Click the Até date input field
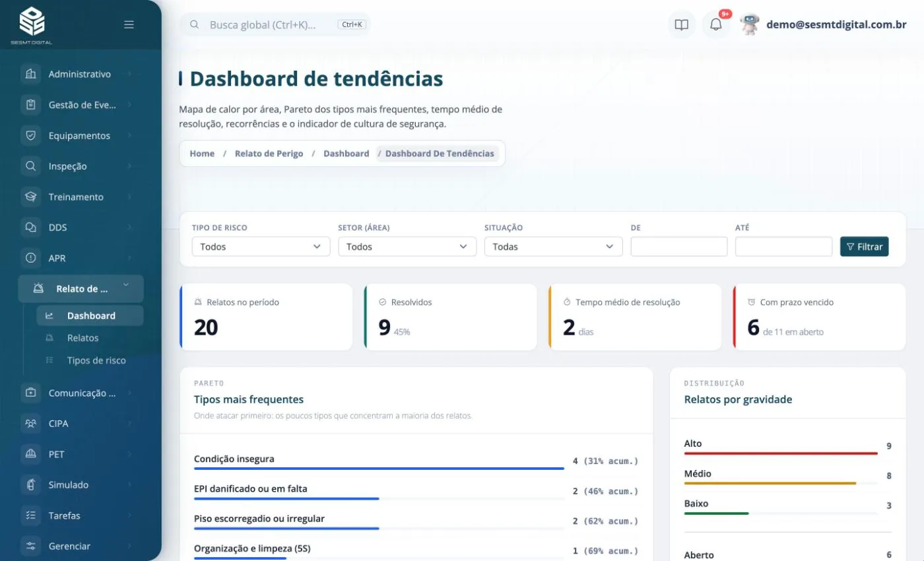 click(x=783, y=247)
